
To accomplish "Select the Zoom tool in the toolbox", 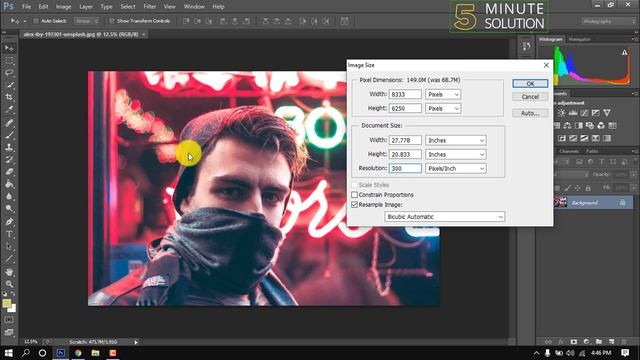I will pyautogui.click(x=9, y=284).
